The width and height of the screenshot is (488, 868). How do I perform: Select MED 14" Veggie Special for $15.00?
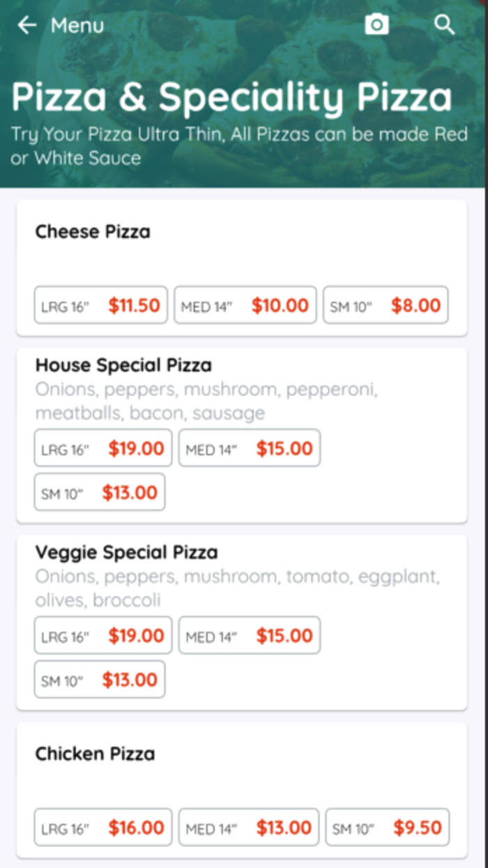[249, 635]
